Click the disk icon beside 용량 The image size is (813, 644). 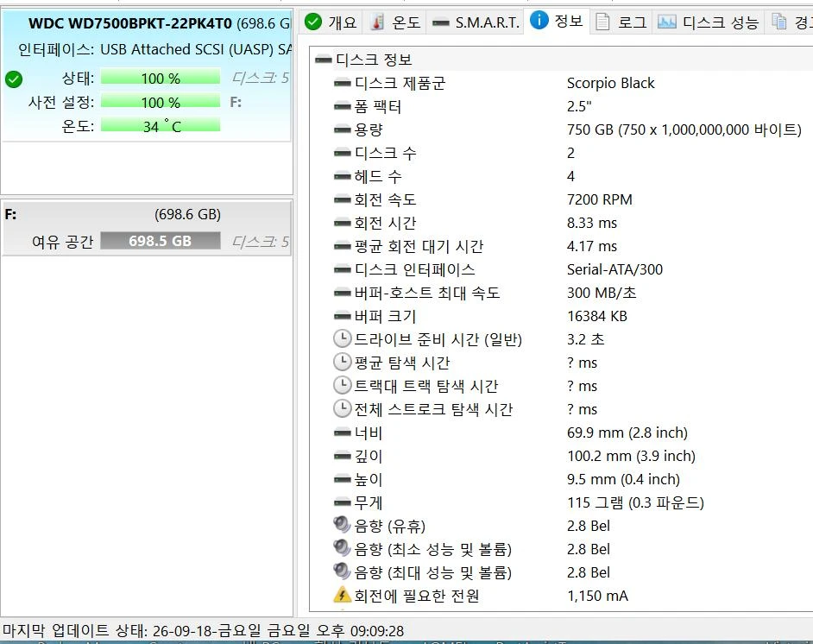tap(343, 129)
